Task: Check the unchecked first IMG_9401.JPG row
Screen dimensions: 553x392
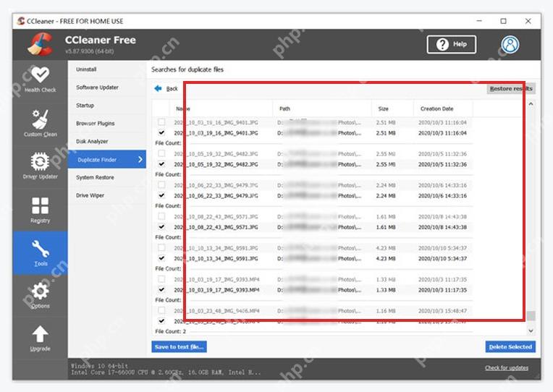Action: [161, 122]
